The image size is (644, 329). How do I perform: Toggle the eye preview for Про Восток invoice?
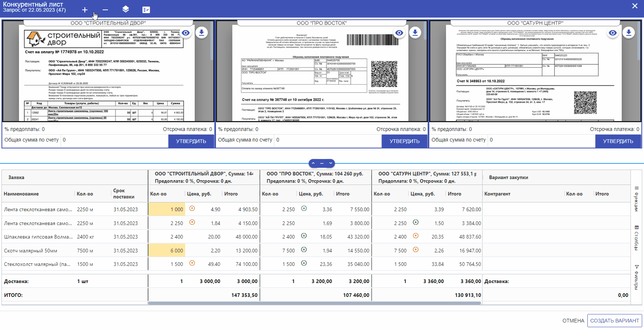pyautogui.click(x=399, y=33)
